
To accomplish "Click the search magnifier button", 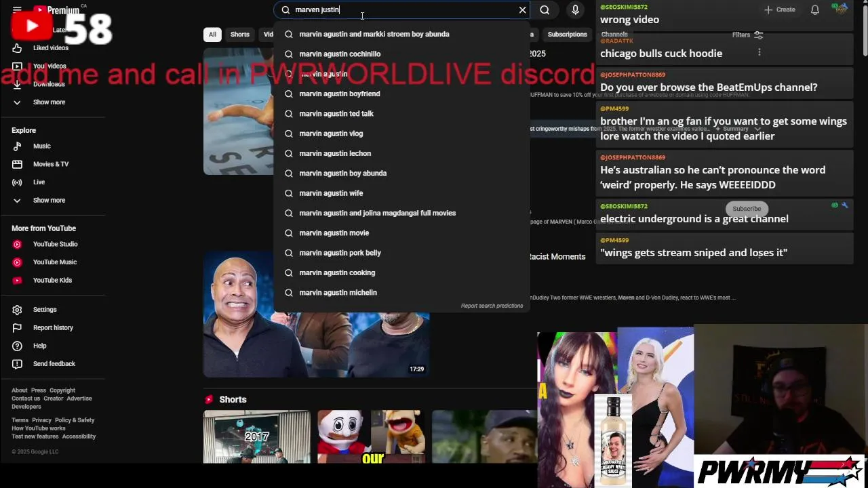I will (x=545, y=10).
